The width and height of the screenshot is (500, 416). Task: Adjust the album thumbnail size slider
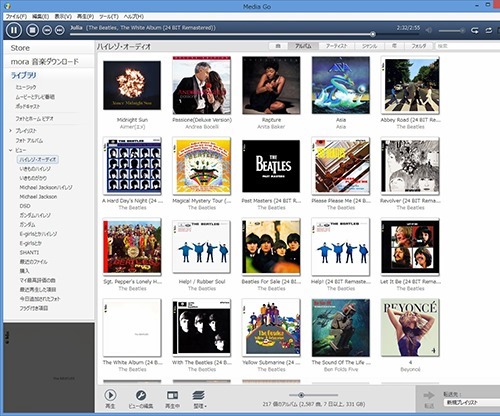click(314, 395)
